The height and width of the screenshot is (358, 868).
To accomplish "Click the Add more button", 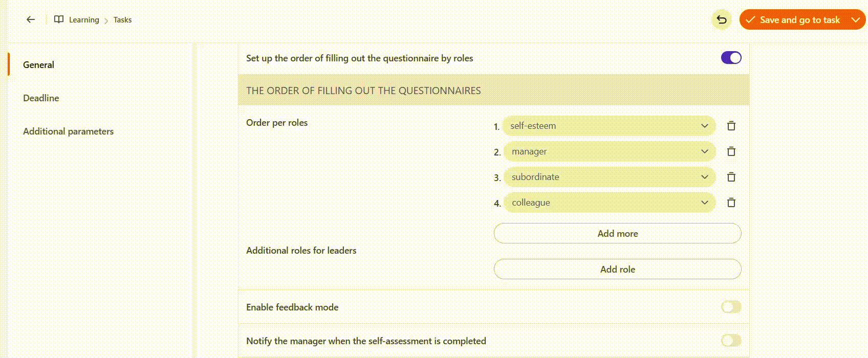I will coord(617,233).
